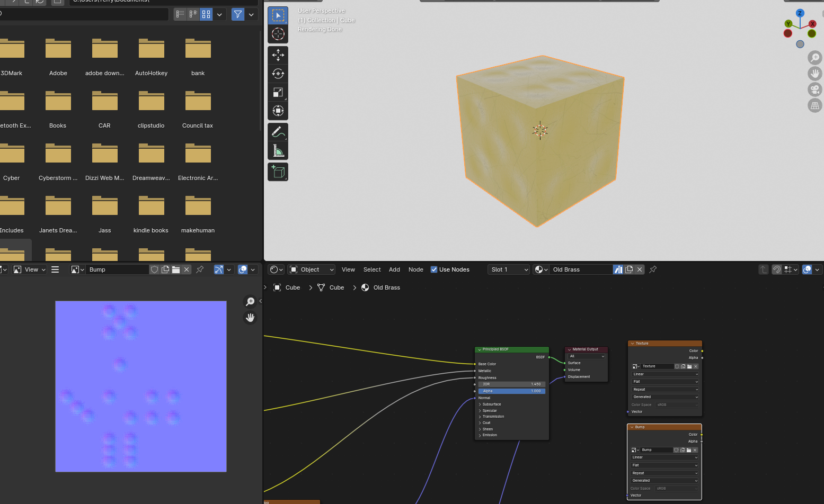Toggle Use Nodes checkbox
Screen dimensions: 824x504
pos(434,269)
